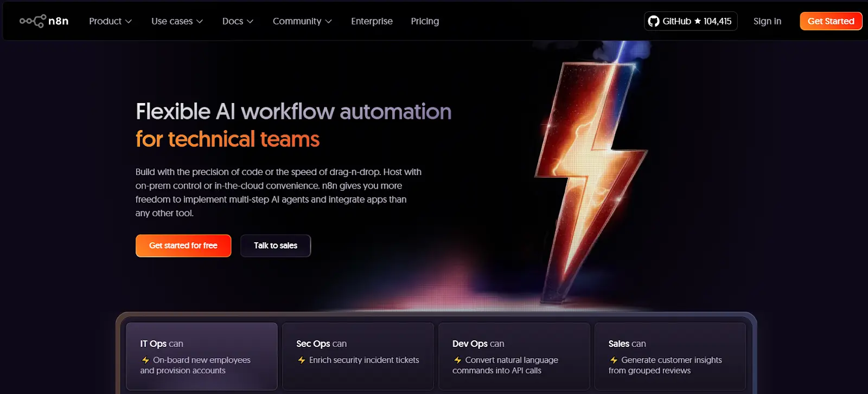Click Get started for free
Image resolution: width=868 pixels, height=394 pixels.
183,246
